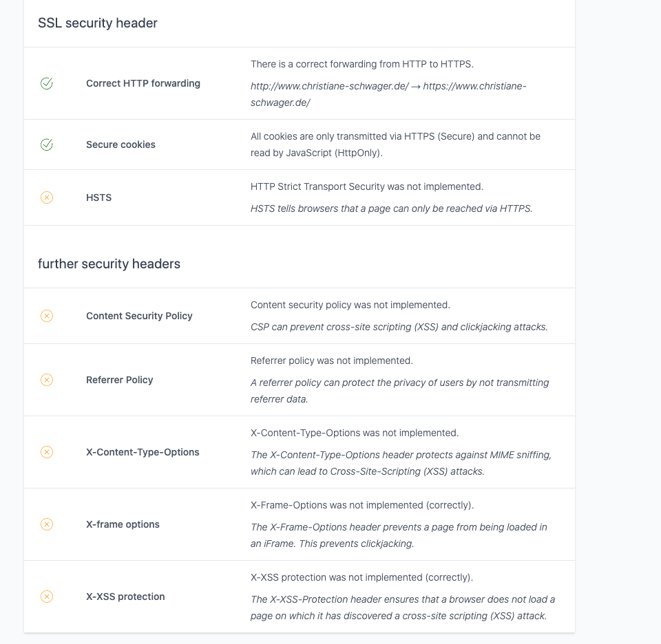Screen dimensions: 661x644
Task: Click the orange X icon for X-Content-Type-Options
Action: coord(47,452)
